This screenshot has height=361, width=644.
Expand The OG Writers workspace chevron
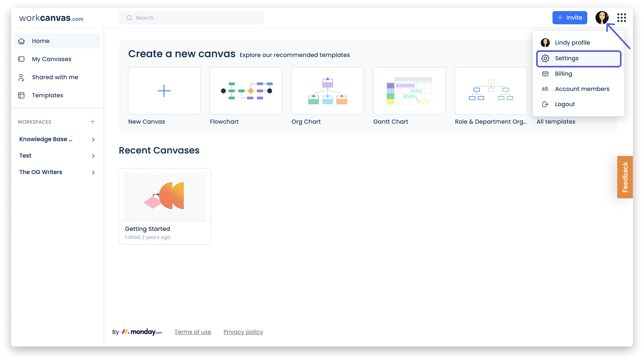[x=93, y=173]
